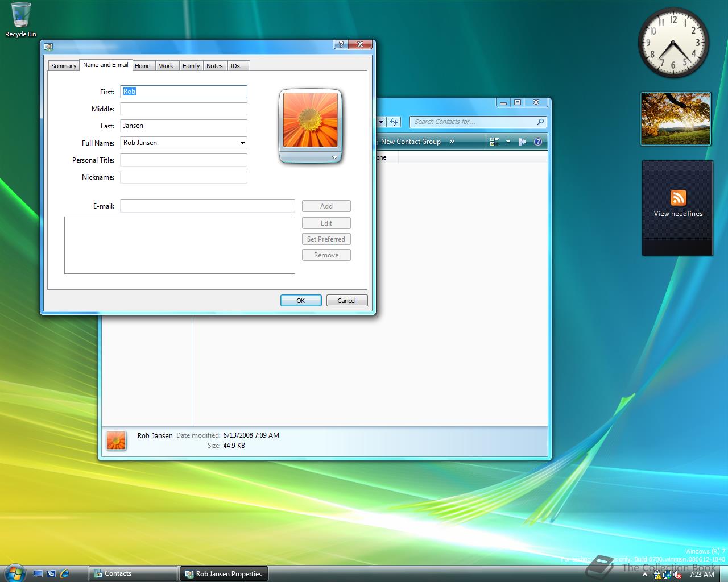
Task: Click the slideshow gadget autumn photo
Action: pos(676,119)
